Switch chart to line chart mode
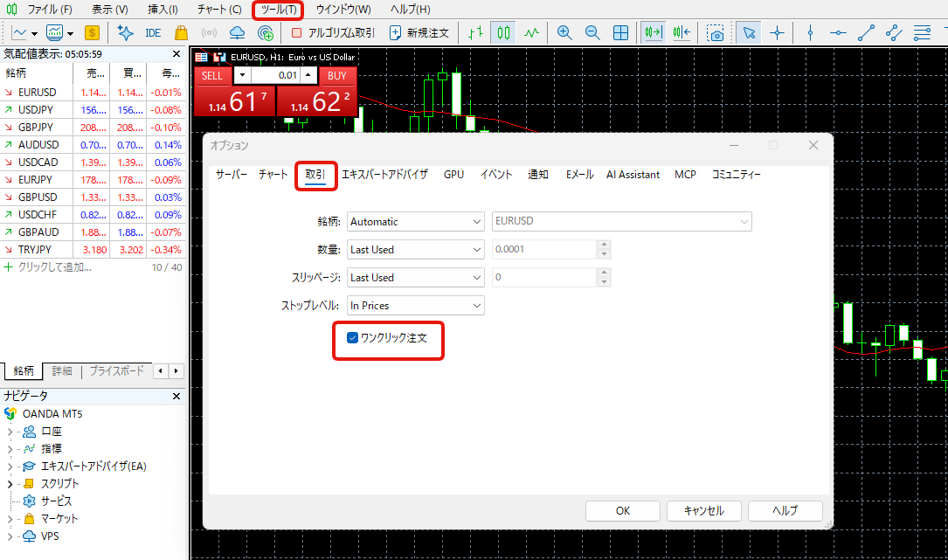The width and height of the screenshot is (948, 560). pyautogui.click(x=531, y=32)
